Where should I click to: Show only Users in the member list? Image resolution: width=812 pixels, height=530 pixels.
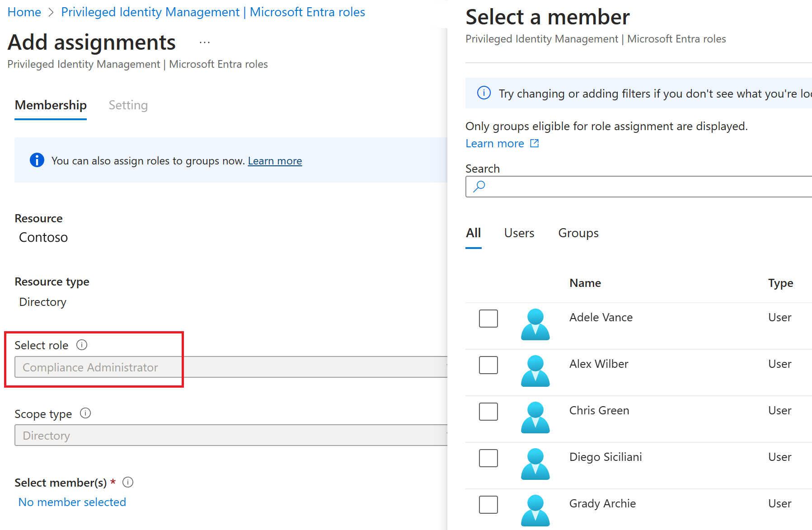(x=519, y=233)
